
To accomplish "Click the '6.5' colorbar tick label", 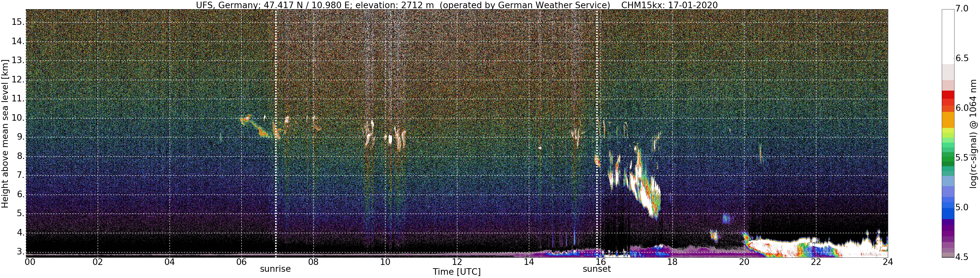I will point(962,58).
